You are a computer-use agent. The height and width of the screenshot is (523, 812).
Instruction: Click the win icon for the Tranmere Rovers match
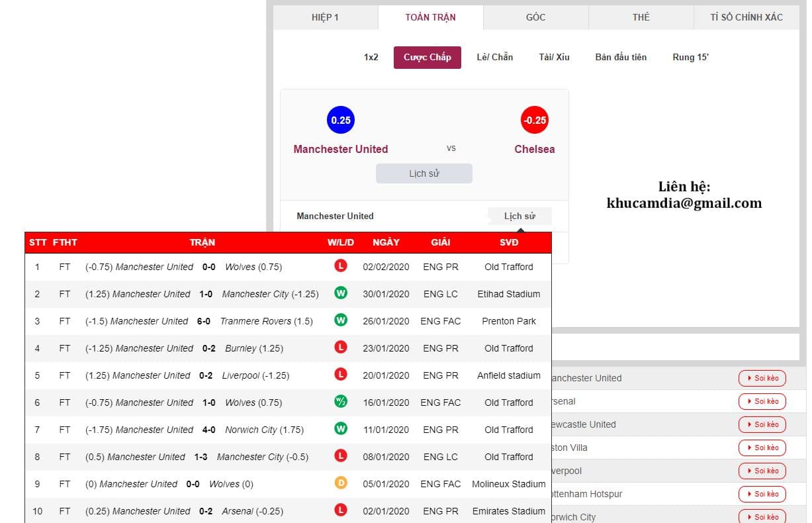click(341, 320)
